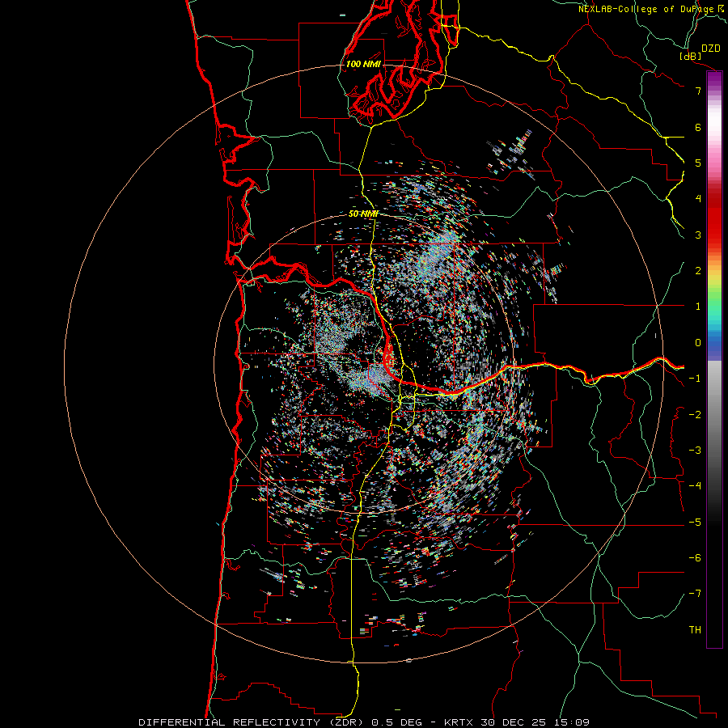Click the 15:09 timestamp
This screenshot has width=728, height=728.
pyautogui.click(x=571, y=722)
